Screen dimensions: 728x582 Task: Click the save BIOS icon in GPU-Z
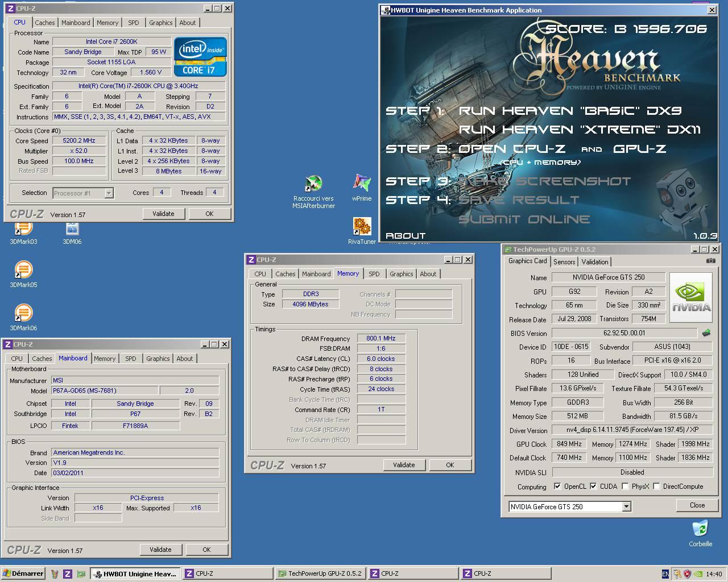tap(706, 333)
